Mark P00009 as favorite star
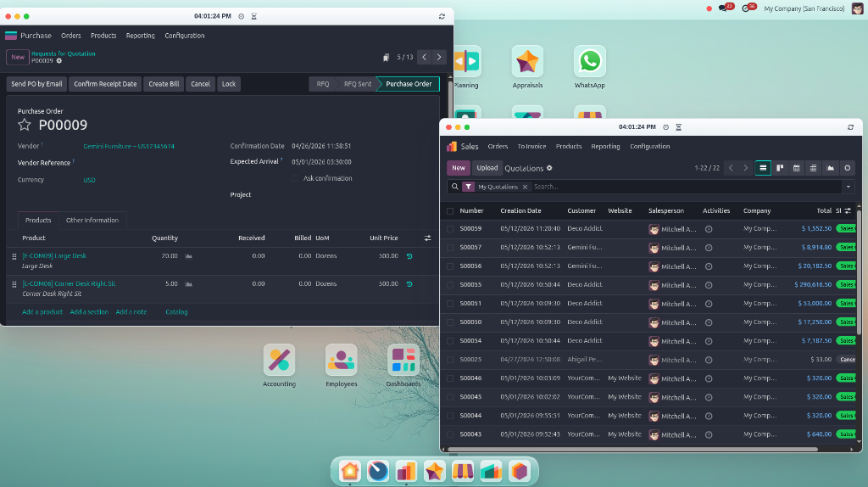Viewport: 868px width, 487px height. 25,125
